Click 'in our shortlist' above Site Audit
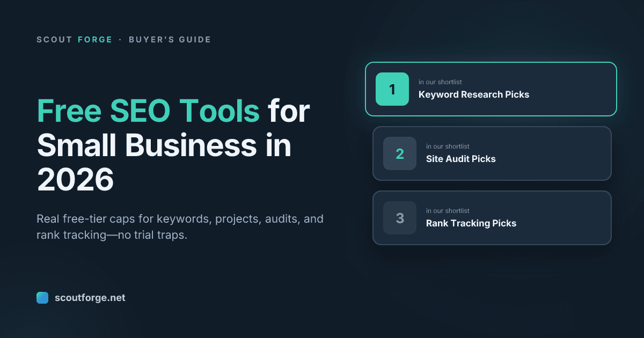 tap(448, 146)
